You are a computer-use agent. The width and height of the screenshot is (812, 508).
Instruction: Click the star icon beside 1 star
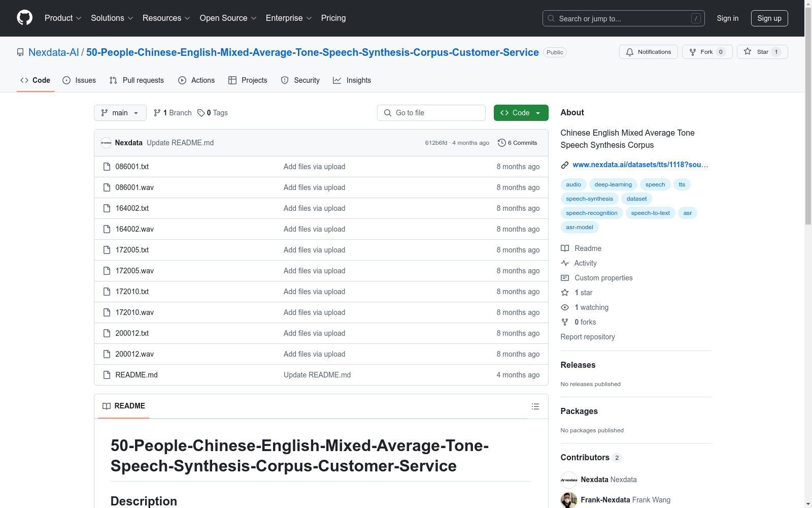pos(565,293)
